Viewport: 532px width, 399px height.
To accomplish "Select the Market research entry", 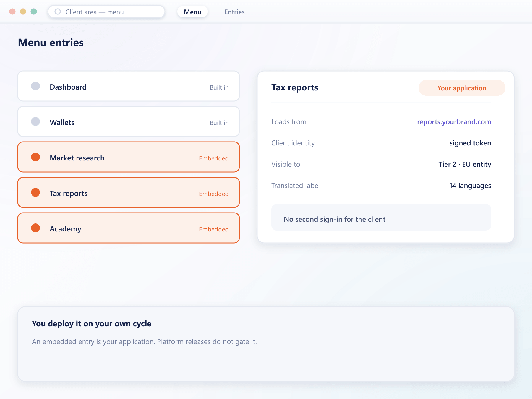I will [129, 157].
